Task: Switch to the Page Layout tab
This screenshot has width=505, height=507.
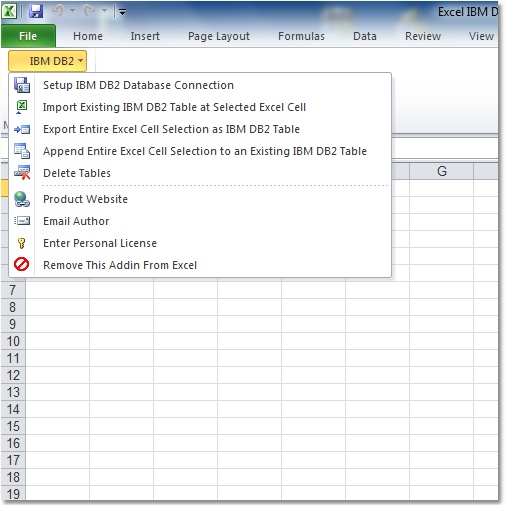Action: 219,36
